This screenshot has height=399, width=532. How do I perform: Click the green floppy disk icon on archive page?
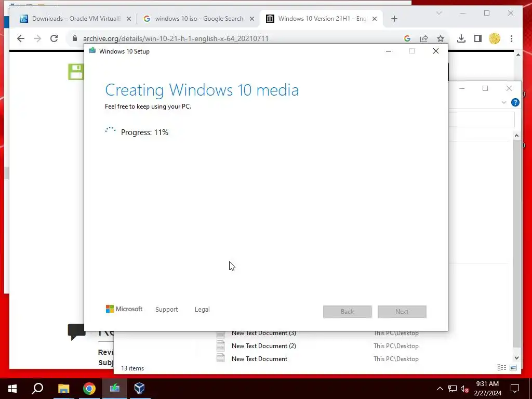(76, 72)
